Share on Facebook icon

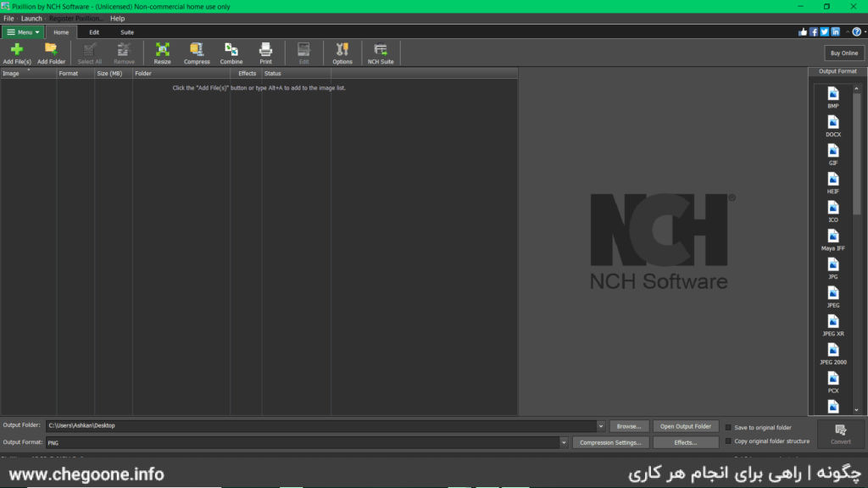tap(814, 32)
